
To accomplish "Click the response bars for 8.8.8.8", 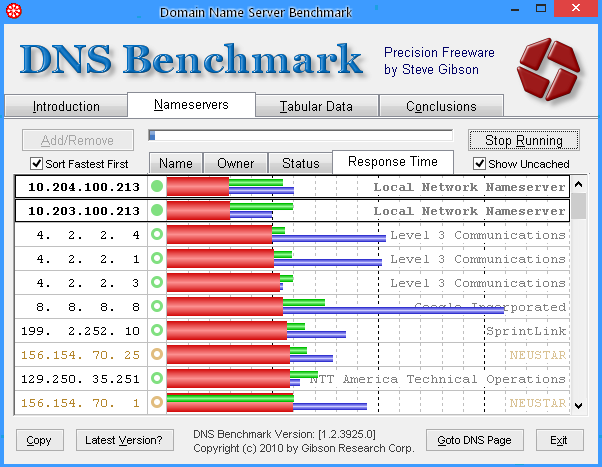I will click(x=335, y=306).
